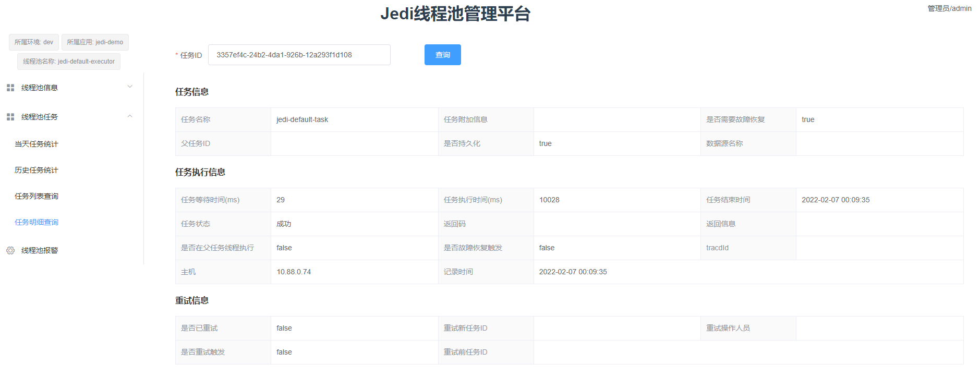This screenshot has width=980, height=377.
Task: Click the 是否需要故障恢复 label cell
Action: 748,119
